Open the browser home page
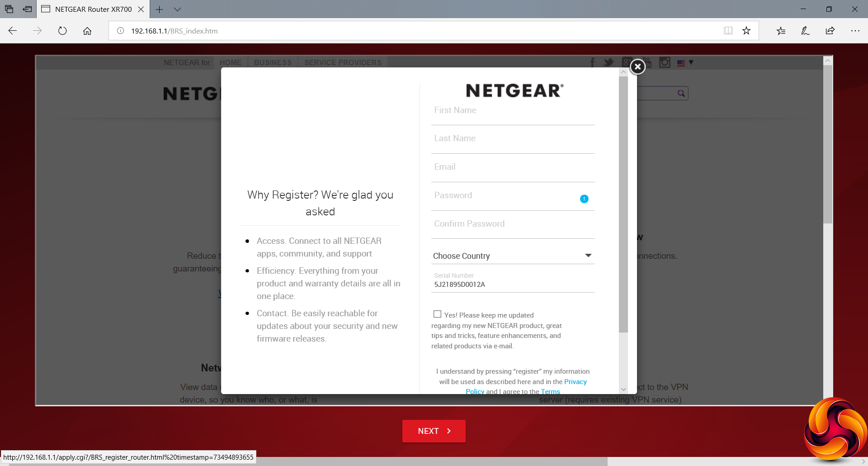This screenshot has width=868, height=466. click(x=87, y=31)
